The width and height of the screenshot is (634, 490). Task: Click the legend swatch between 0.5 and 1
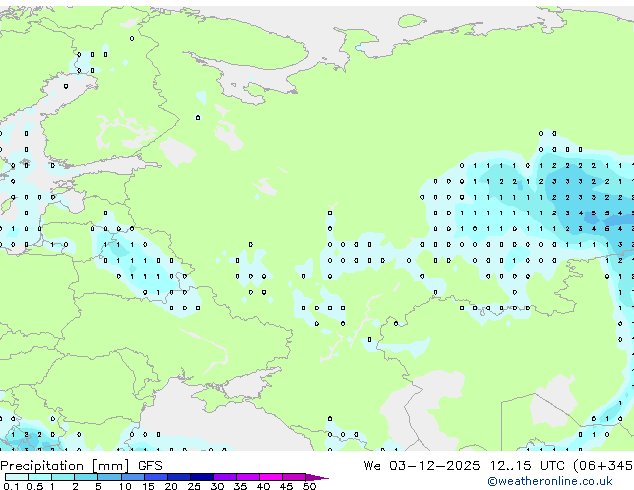click(x=40, y=477)
